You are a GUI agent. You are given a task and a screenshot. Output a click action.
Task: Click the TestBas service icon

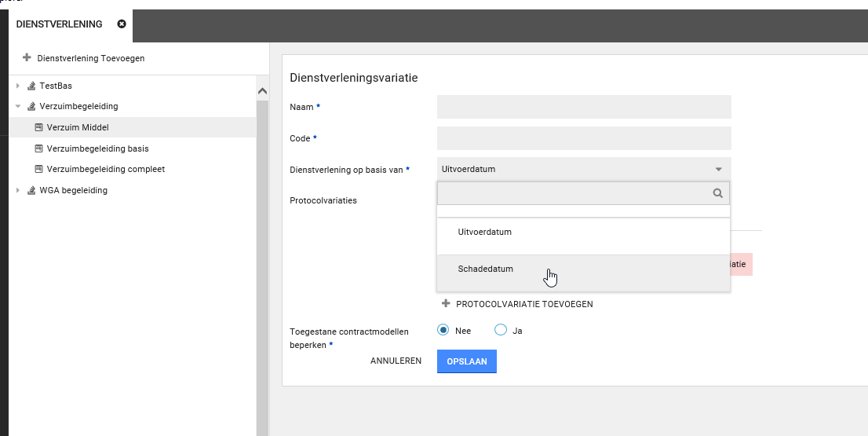tap(31, 86)
